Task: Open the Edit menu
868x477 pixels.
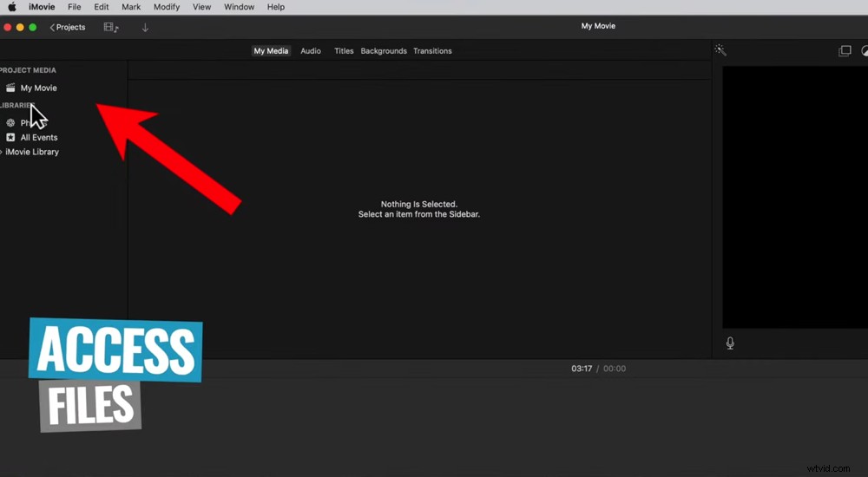Action: (102, 7)
